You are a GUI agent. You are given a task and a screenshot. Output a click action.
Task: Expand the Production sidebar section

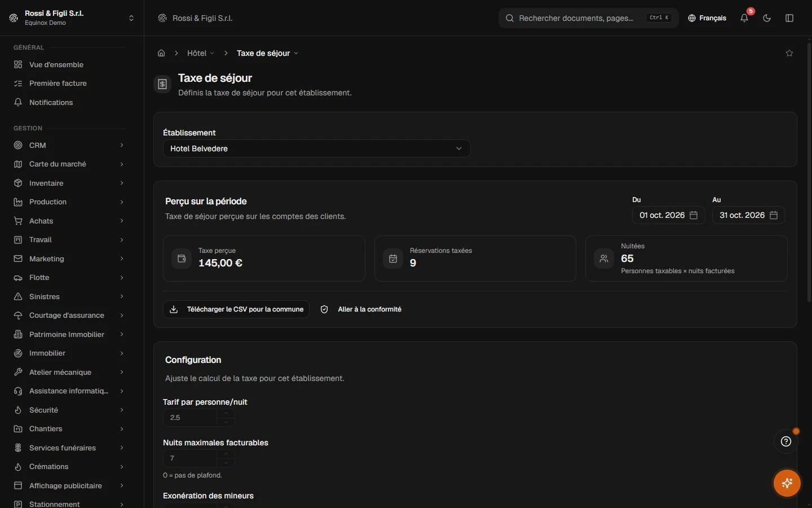click(x=69, y=202)
